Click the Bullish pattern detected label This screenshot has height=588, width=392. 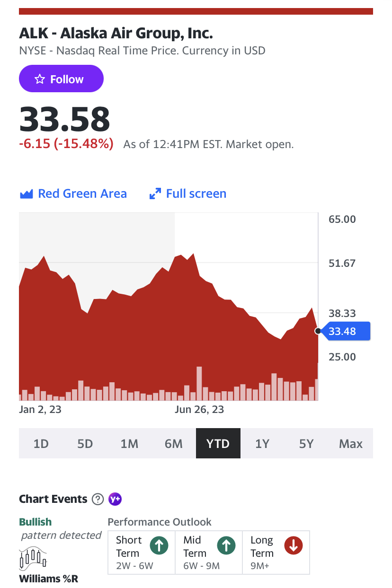pos(60,528)
